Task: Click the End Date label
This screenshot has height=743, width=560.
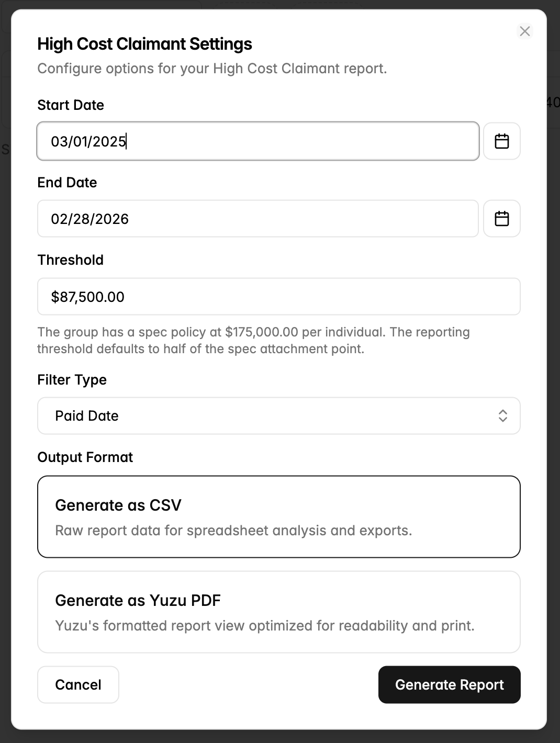Action: click(67, 183)
